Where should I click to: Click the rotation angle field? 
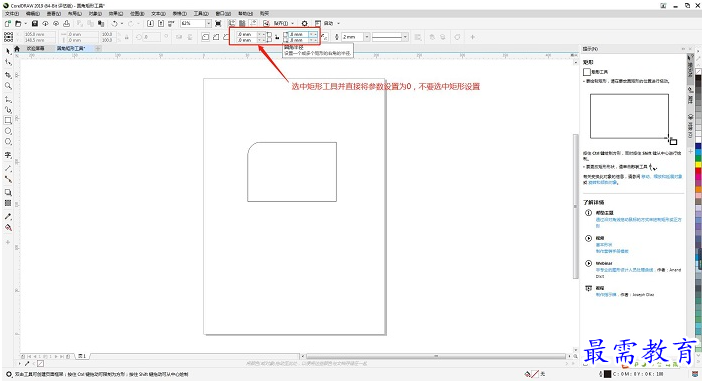pos(151,37)
